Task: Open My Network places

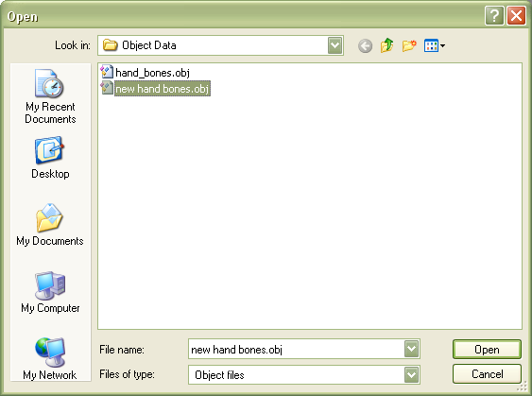Action: [x=50, y=359]
